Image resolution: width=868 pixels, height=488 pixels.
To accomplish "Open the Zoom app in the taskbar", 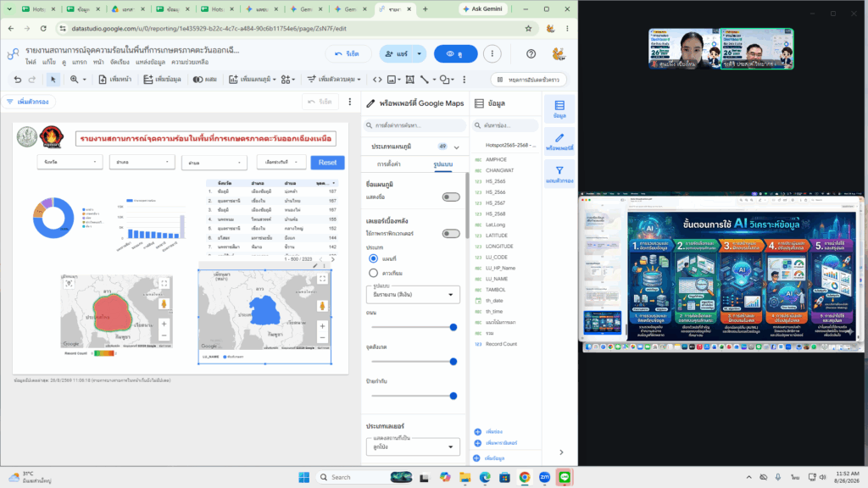I will point(545,477).
